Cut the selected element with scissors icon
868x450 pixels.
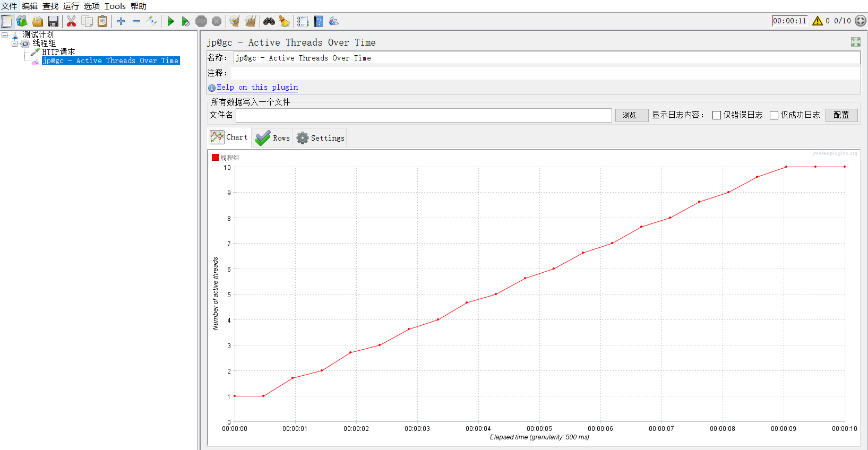[71, 21]
